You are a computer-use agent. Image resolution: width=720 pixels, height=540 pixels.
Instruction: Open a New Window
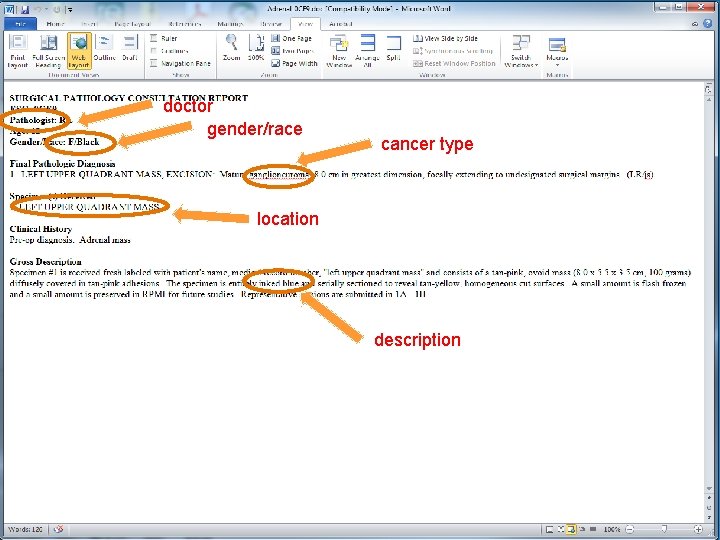[339, 51]
